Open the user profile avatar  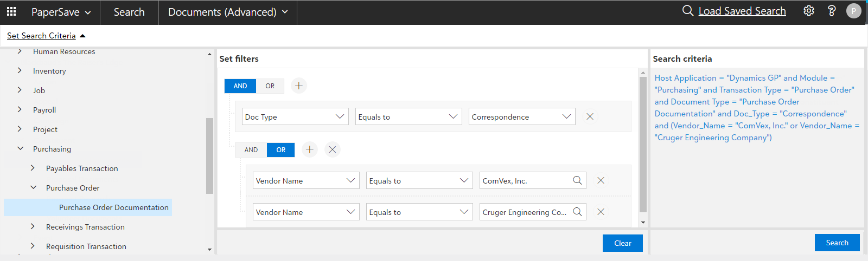(853, 11)
